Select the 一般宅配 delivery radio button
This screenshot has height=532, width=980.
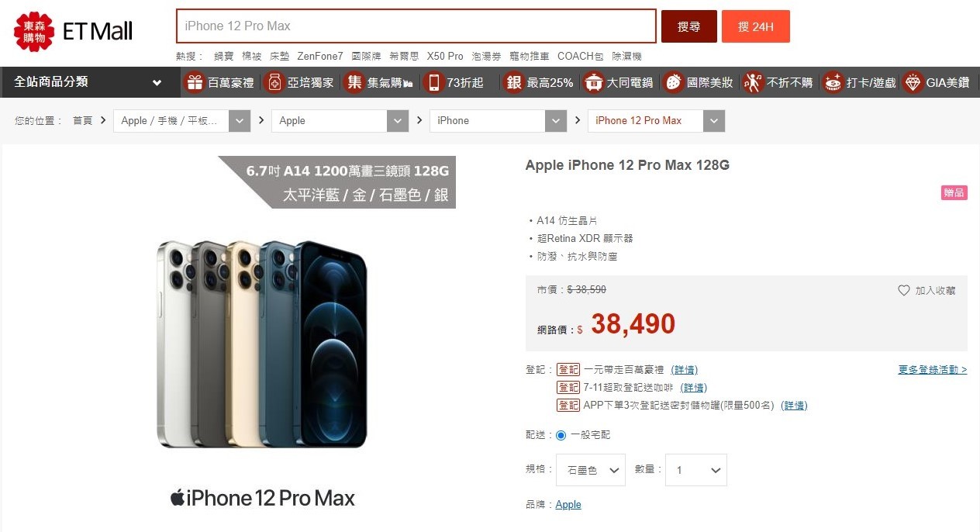561,435
